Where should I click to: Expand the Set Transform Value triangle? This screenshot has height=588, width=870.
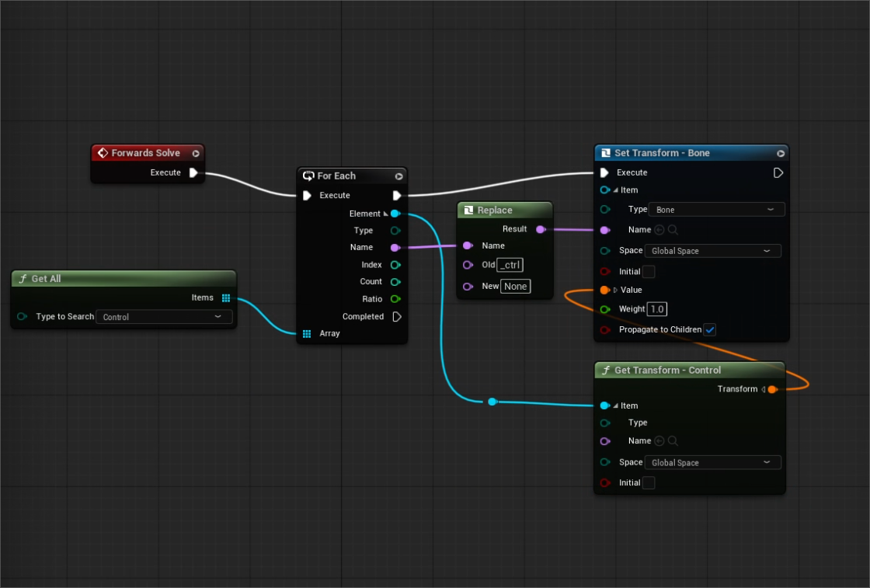coord(615,290)
